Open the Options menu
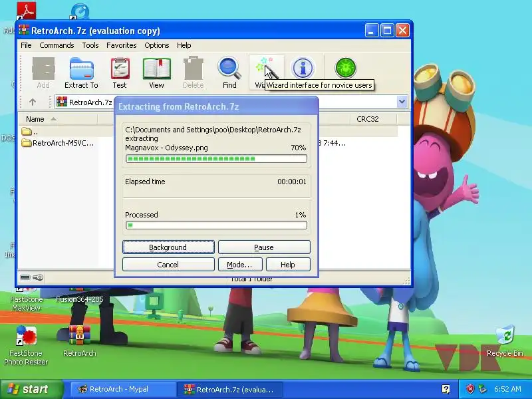This screenshot has height=399, width=532. click(157, 45)
